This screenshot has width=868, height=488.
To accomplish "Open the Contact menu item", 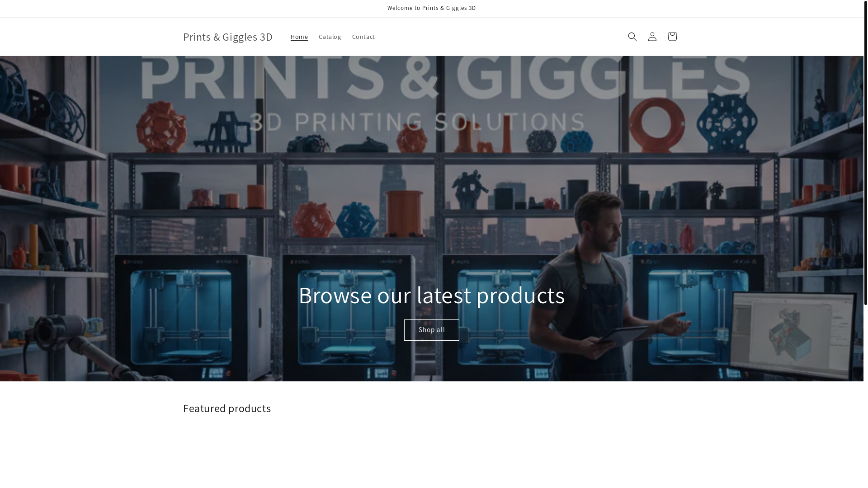I will [363, 37].
